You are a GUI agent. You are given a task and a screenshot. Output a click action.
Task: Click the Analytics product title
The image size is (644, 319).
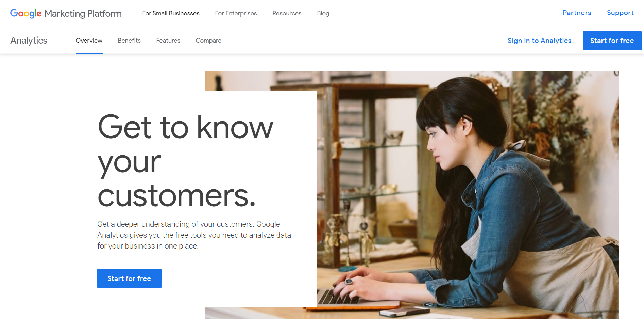point(29,41)
